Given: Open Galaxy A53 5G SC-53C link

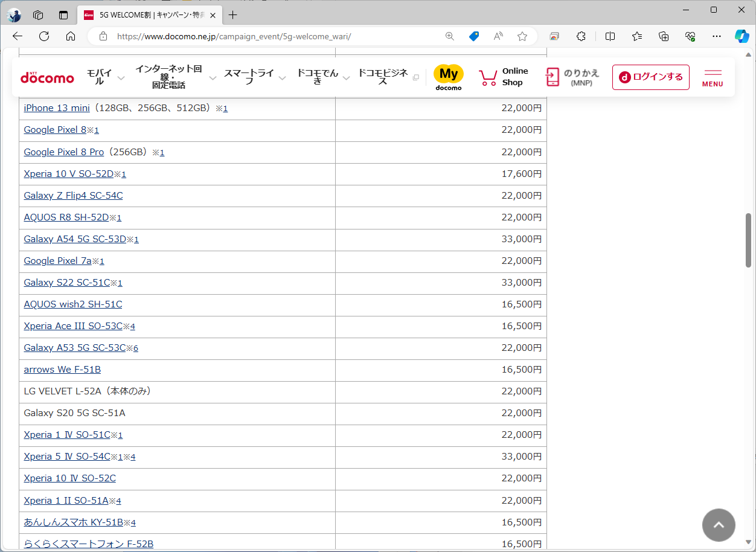Looking at the screenshot, I should pyautogui.click(x=75, y=348).
